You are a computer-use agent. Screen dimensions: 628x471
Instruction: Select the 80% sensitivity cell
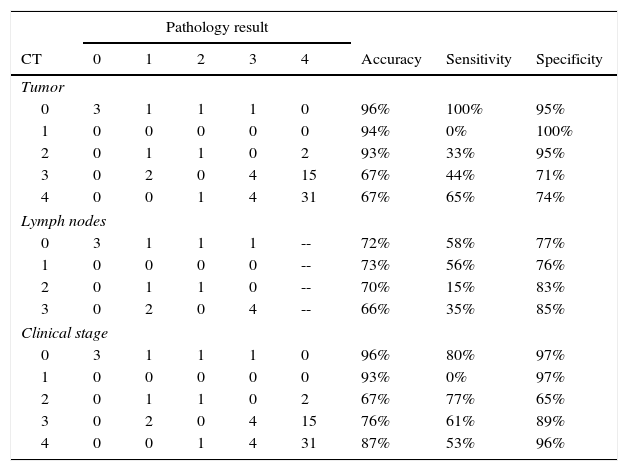tap(460, 355)
